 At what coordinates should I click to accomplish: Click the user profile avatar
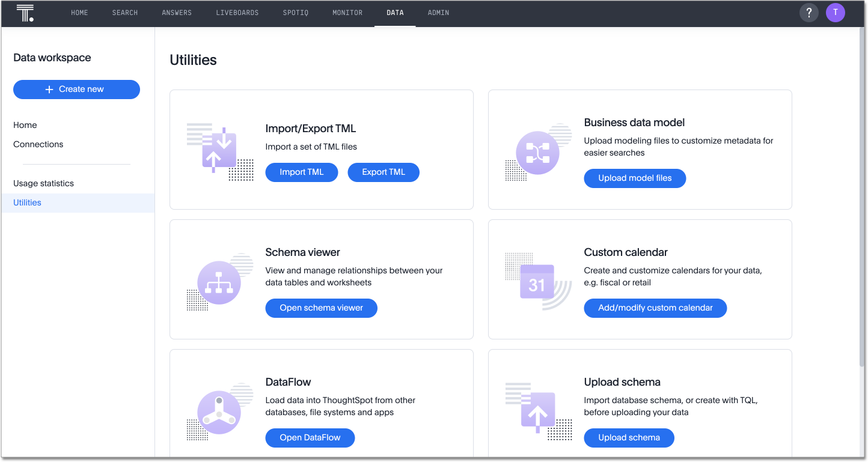coord(836,12)
